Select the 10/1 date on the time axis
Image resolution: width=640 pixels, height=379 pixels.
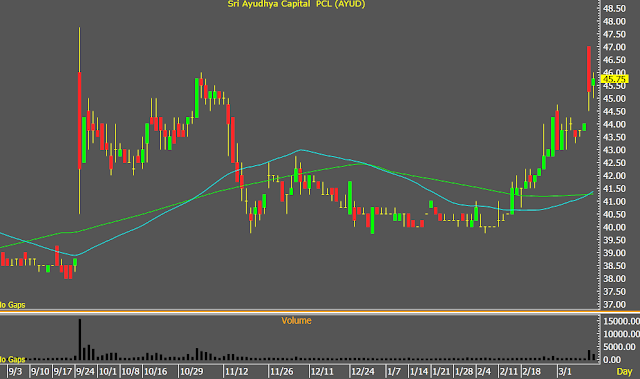coord(108,372)
